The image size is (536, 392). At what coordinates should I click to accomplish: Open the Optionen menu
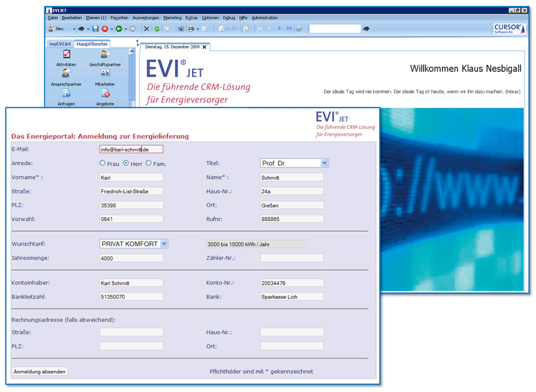coord(211,18)
